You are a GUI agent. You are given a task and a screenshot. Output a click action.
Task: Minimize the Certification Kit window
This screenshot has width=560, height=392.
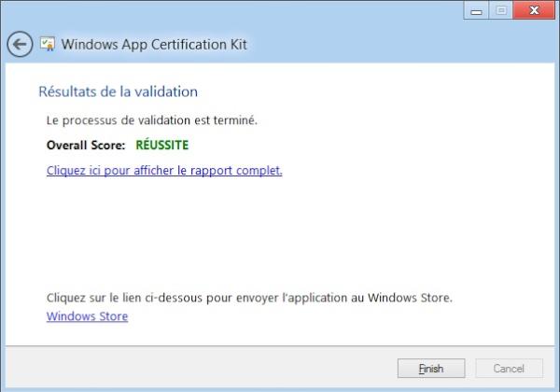476,10
